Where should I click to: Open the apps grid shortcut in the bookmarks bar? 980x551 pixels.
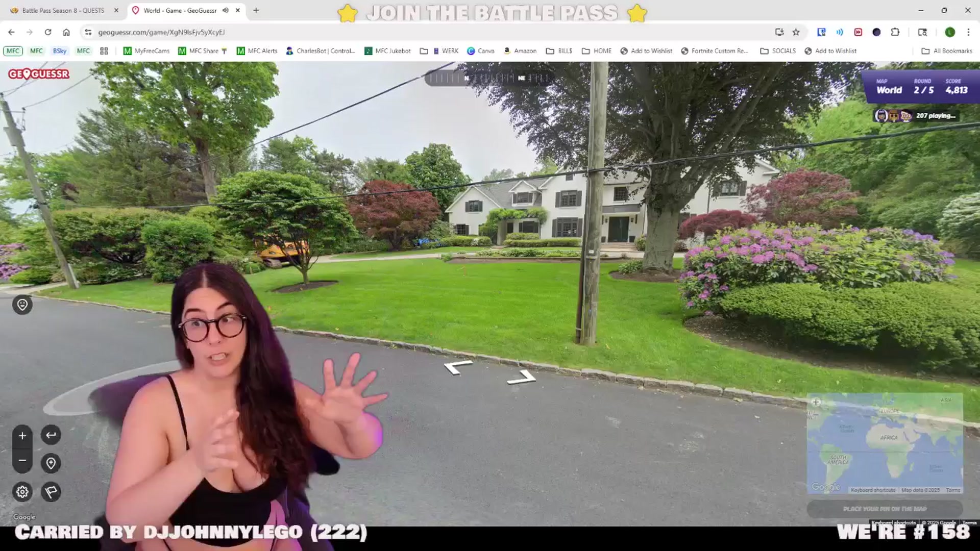[104, 51]
